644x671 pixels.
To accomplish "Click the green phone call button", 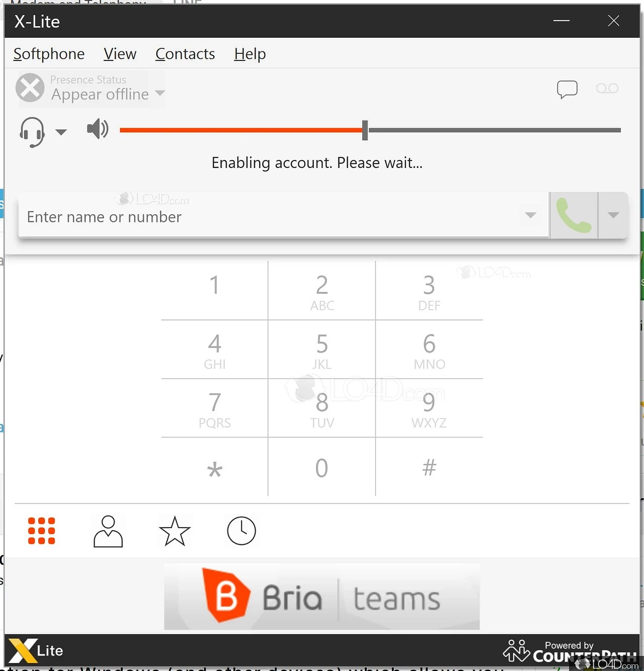I will 574,215.
